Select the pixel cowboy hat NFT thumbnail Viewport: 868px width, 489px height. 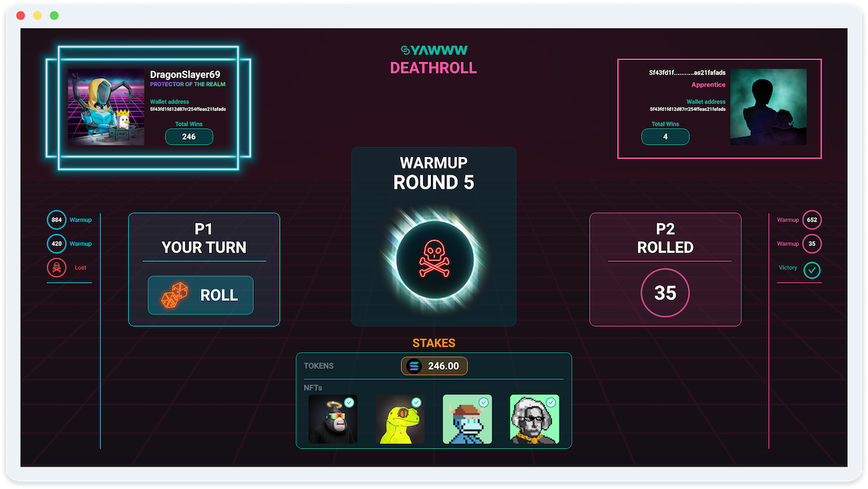(467, 420)
